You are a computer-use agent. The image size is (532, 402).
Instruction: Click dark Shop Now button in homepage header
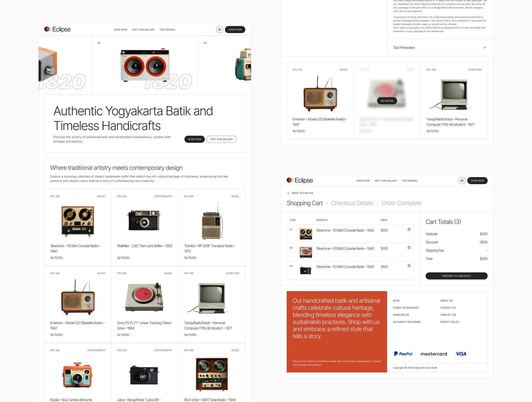tap(235, 30)
